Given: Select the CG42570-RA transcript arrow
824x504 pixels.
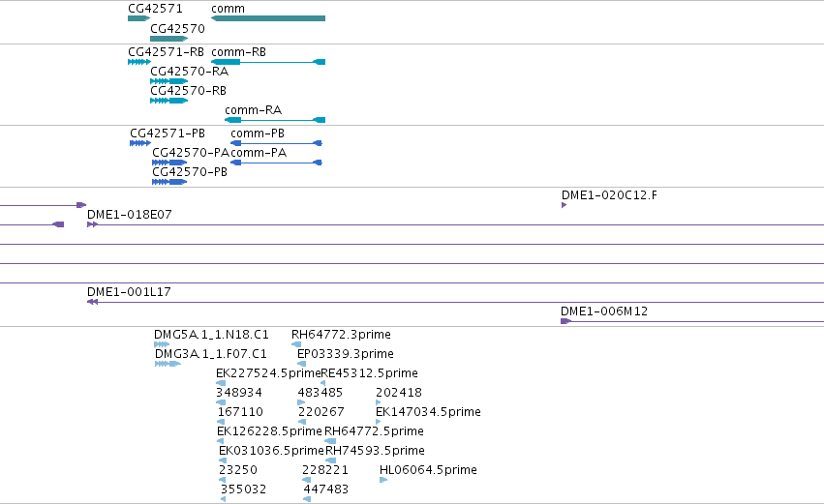Looking at the screenshot, I should coord(168,81).
